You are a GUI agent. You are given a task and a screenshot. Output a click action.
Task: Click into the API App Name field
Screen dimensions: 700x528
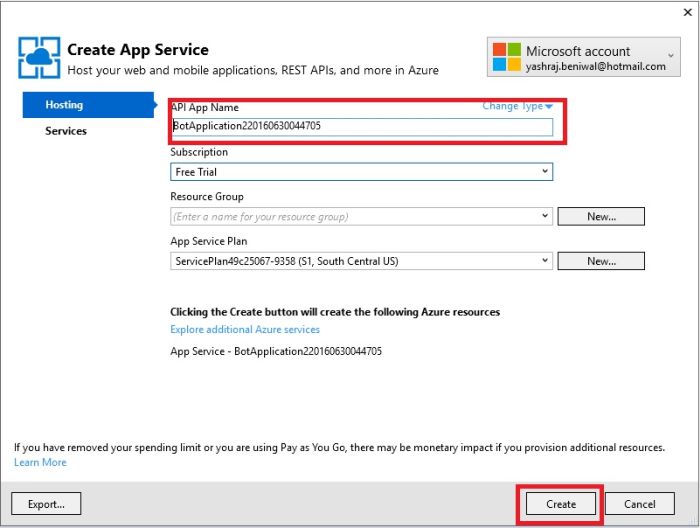tap(362, 126)
